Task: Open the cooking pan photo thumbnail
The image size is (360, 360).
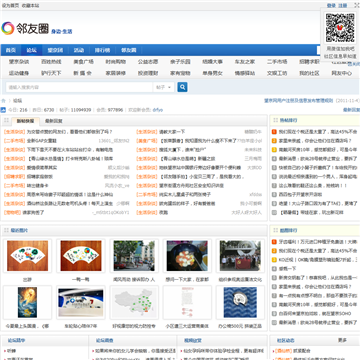Action: (187, 256)
